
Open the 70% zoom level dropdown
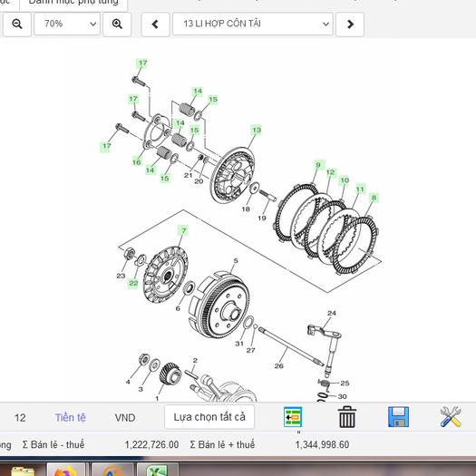pos(67,24)
